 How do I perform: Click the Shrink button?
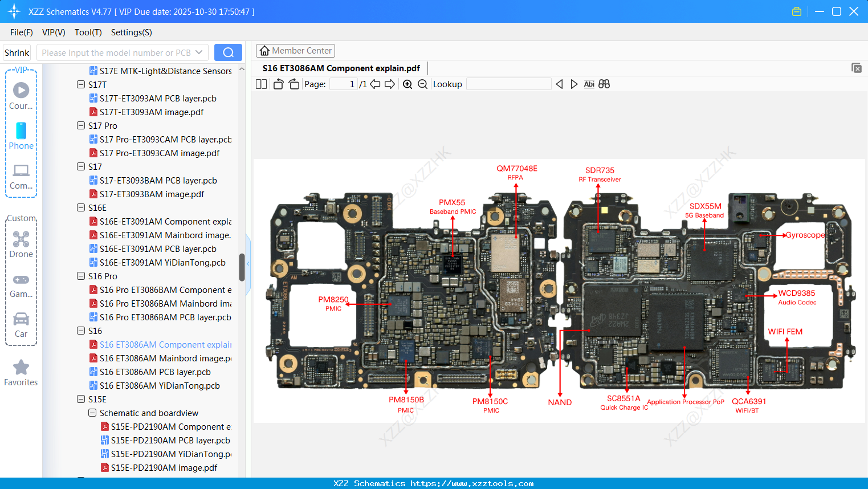pyautogui.click(x=17, y=52)
